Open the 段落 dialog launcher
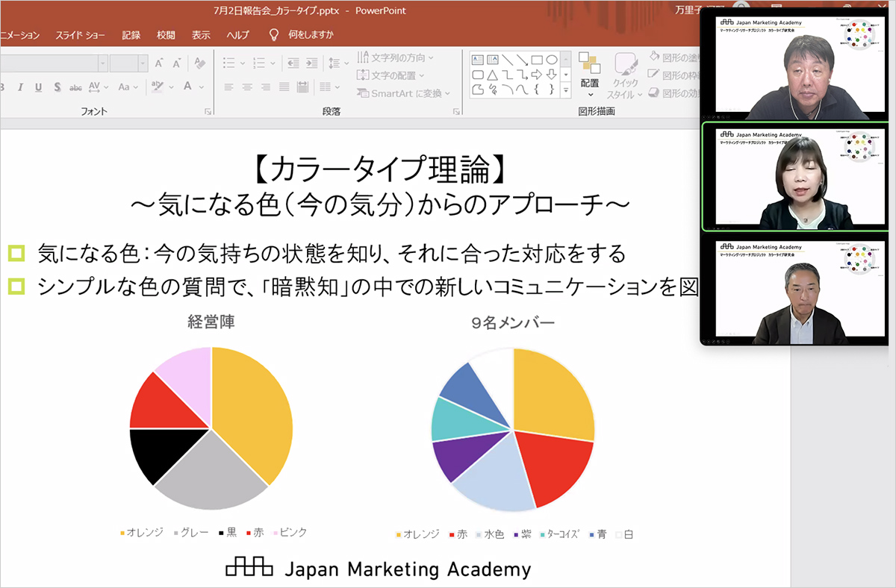Image resolution: width=896 pixels, height=588 pixels. pos(455,112)
